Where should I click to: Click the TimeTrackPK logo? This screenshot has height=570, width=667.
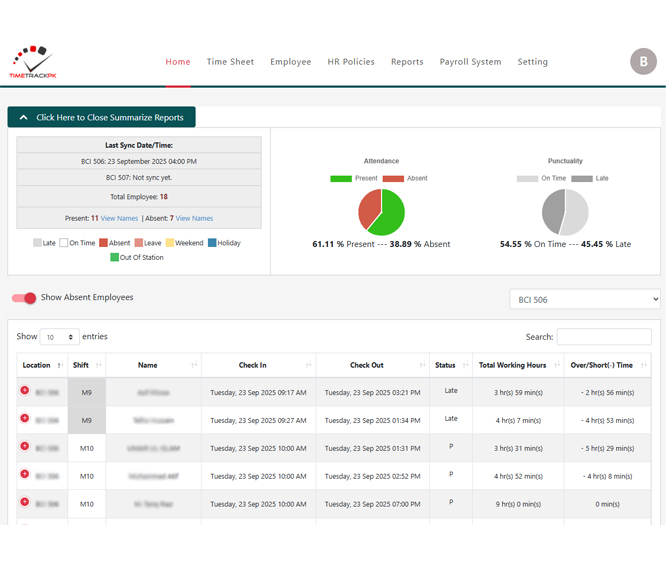tap(31, 62)
